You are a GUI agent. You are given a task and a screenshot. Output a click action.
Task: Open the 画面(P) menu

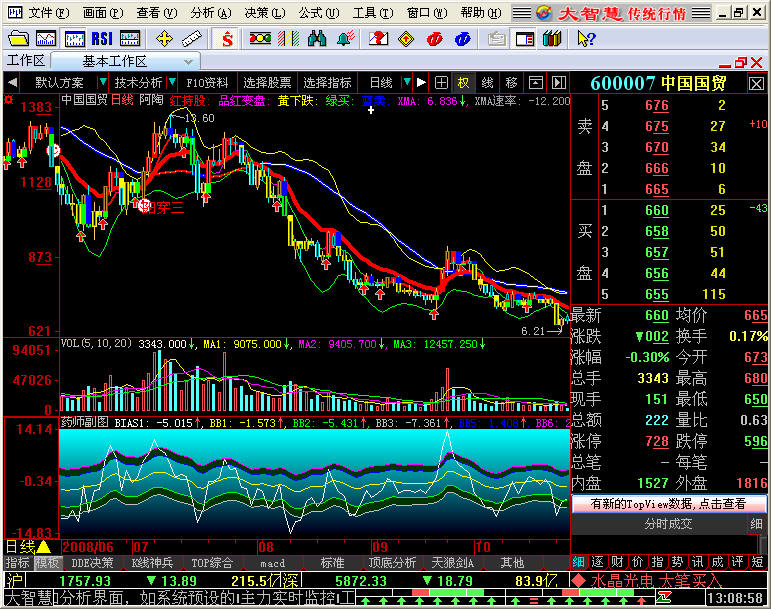pyautogui.click(x=103, y=13)
